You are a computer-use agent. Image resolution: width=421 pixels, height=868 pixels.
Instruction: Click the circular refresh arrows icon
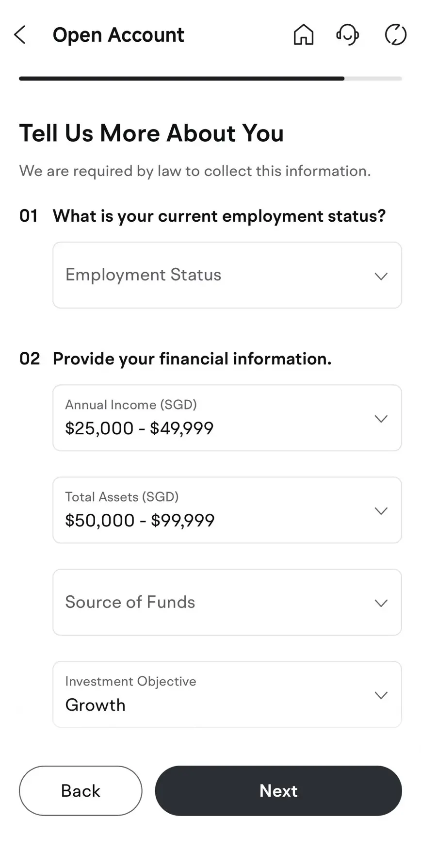tap(395, 35)
